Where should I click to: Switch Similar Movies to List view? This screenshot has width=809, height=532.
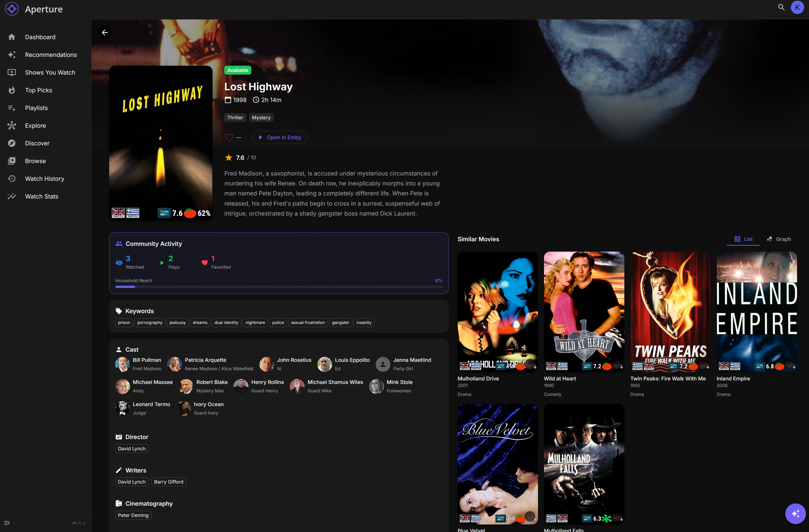(x=743, y=239)
